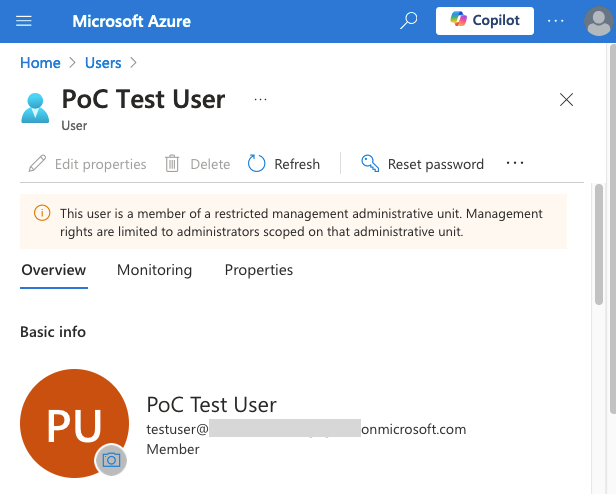Open the header ellipsis menu
This screenshot has width=616, height=494.
pyautogui.click(x=556, y=21)
